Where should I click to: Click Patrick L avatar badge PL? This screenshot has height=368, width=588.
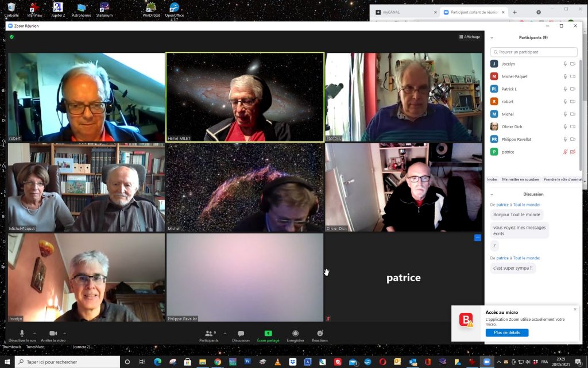pos(494,89)
